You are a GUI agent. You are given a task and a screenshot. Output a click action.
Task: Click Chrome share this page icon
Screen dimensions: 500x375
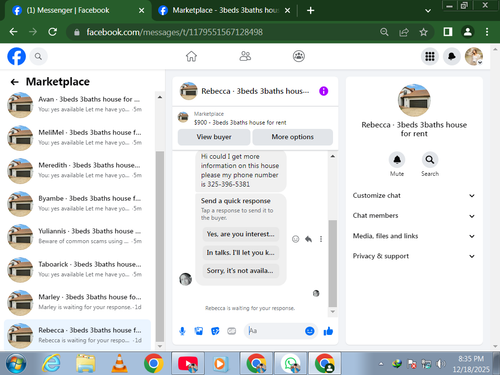coord(404,32)
